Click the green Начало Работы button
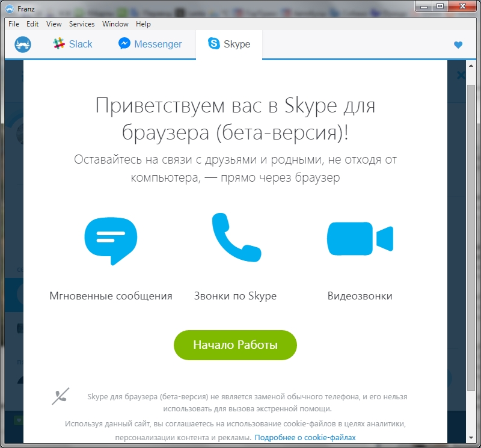Image resolution: width=481 pixels, height=448 pixels. [235, 345]
